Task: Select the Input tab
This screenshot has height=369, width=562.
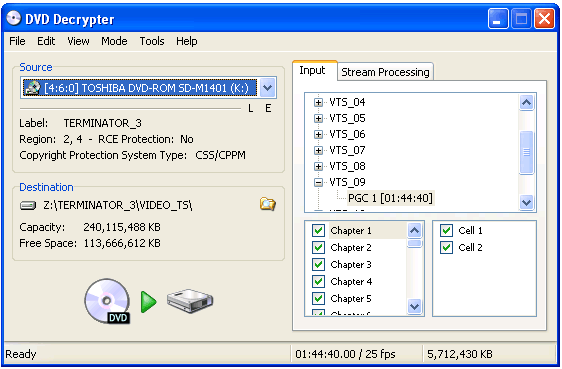Action: pos(314,70)
